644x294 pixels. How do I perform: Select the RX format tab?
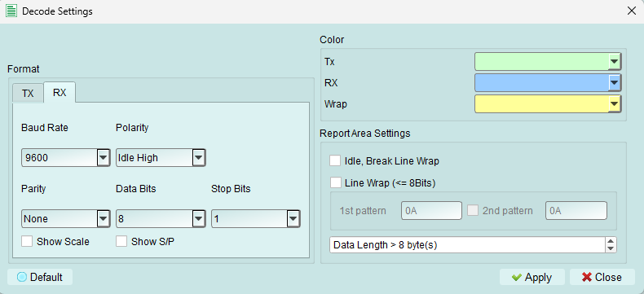click(x=60, y=92)
